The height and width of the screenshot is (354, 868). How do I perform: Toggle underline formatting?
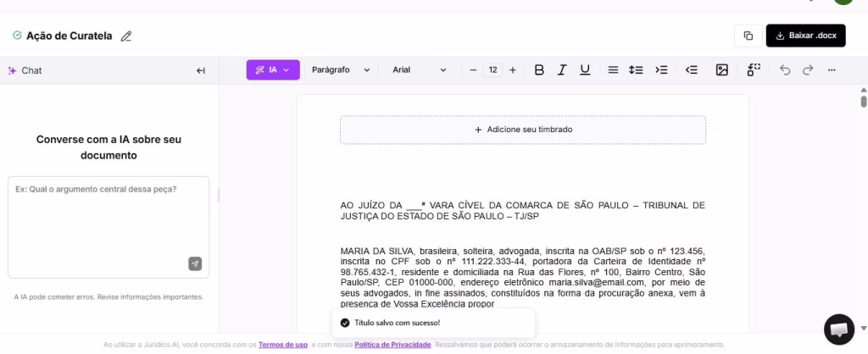click(x=585, y=70)
